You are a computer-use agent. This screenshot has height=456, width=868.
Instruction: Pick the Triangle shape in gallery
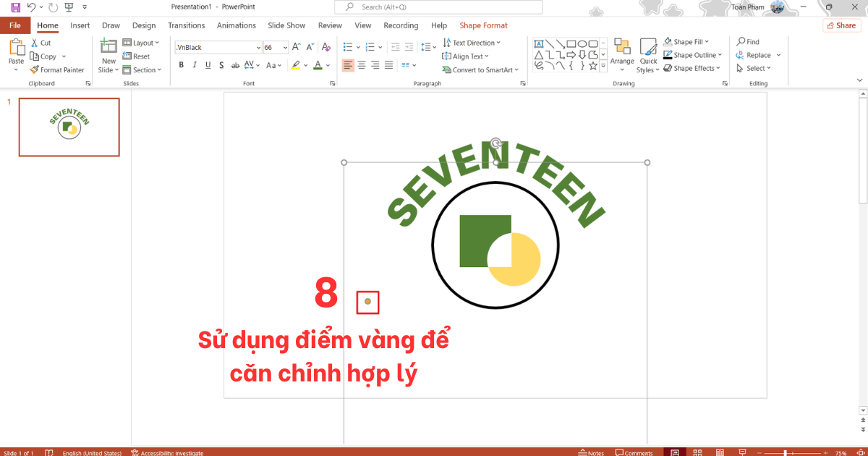(x=539, y=54)
